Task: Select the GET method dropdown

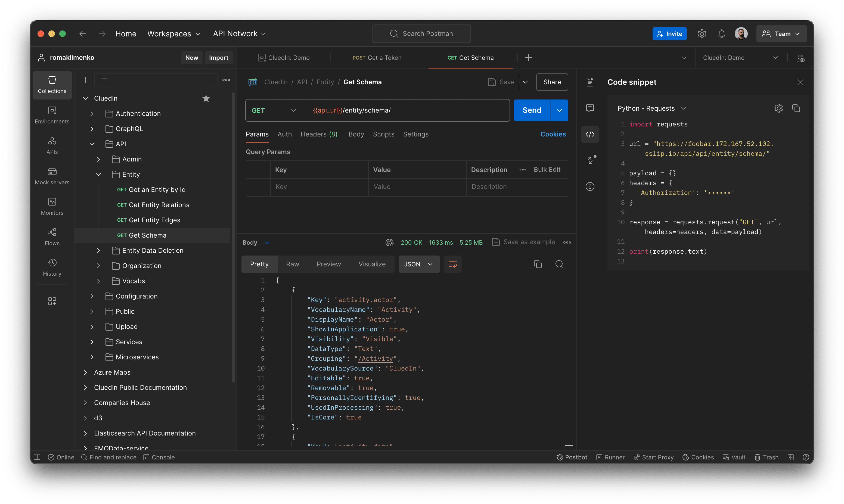Action: click(x=273, y=110)
